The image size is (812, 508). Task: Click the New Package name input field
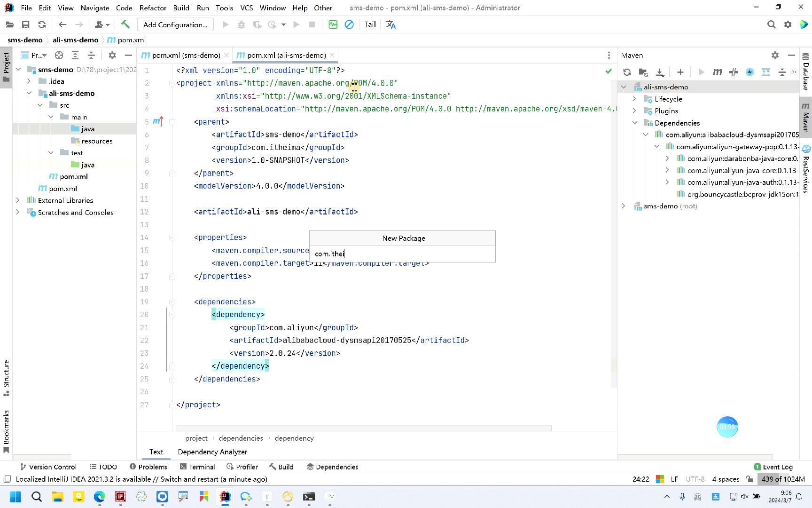click(402, 254)
